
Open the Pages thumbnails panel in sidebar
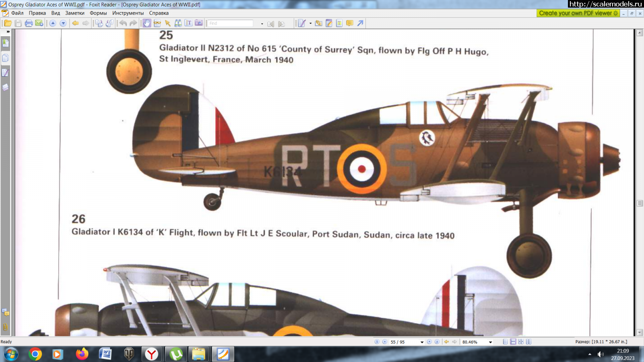coord(5,58)
